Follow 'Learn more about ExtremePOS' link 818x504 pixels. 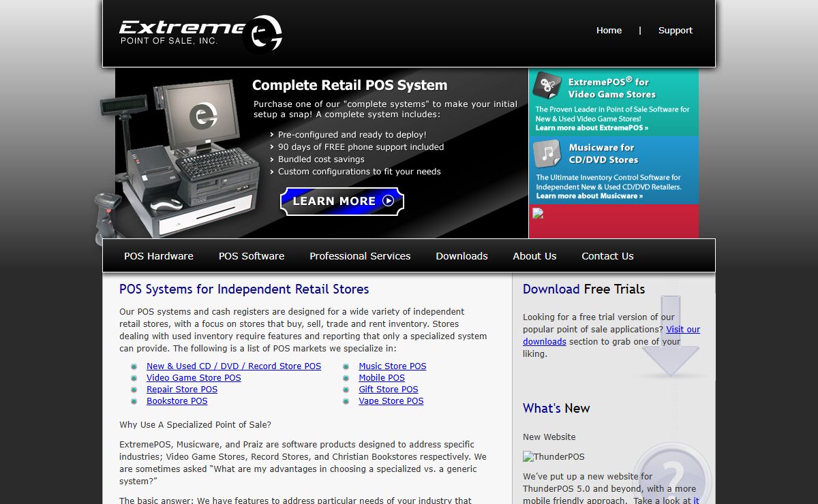click(x=592, y=128)
